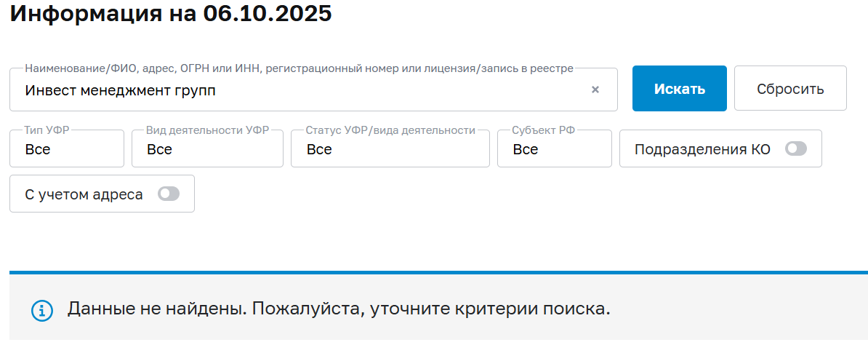Expand the Вид деятельности УФР dropdown
The height and width of the screenshot is (361, 868).
pos(207,150)
